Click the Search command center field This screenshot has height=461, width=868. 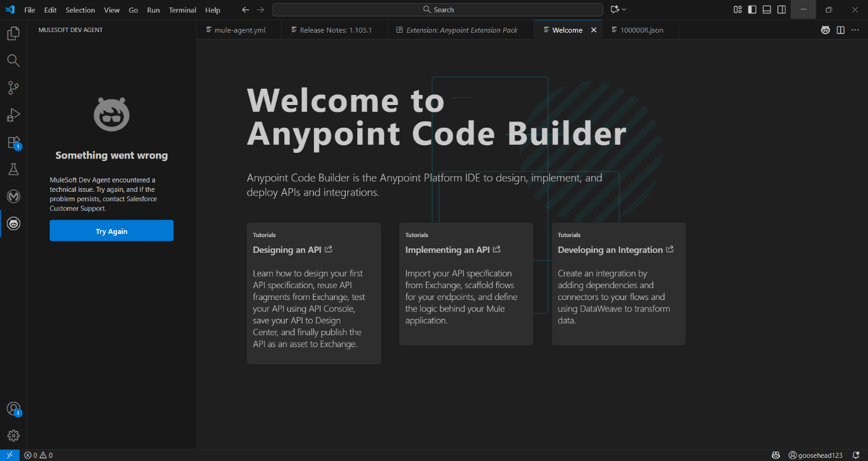pos(437,10)
